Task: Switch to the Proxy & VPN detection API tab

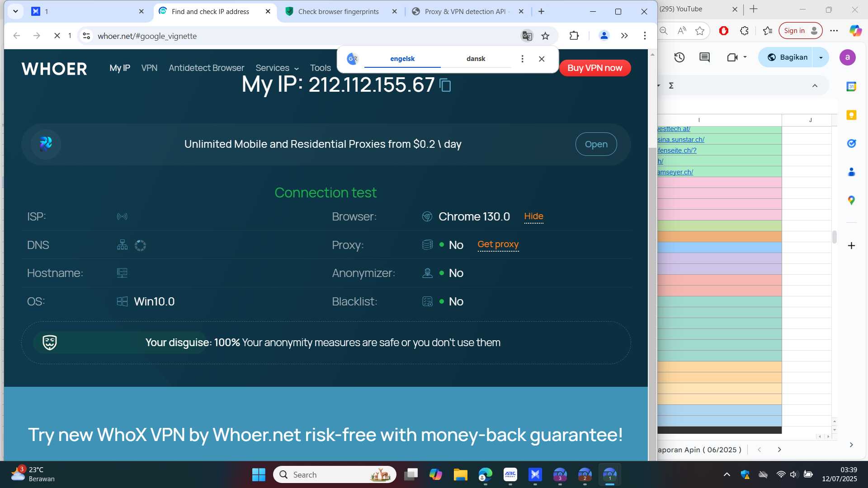Action: pos(468,11)
